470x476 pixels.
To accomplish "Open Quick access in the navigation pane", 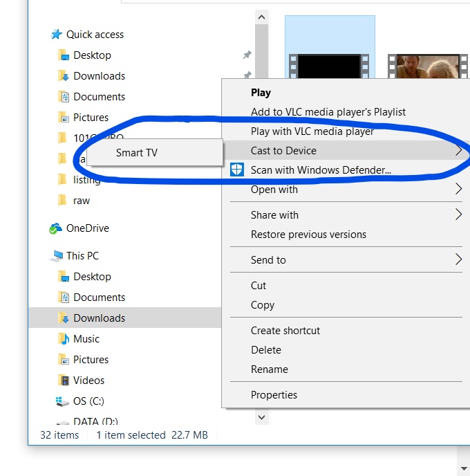I will pyautogui.click(x=95, y=35).
